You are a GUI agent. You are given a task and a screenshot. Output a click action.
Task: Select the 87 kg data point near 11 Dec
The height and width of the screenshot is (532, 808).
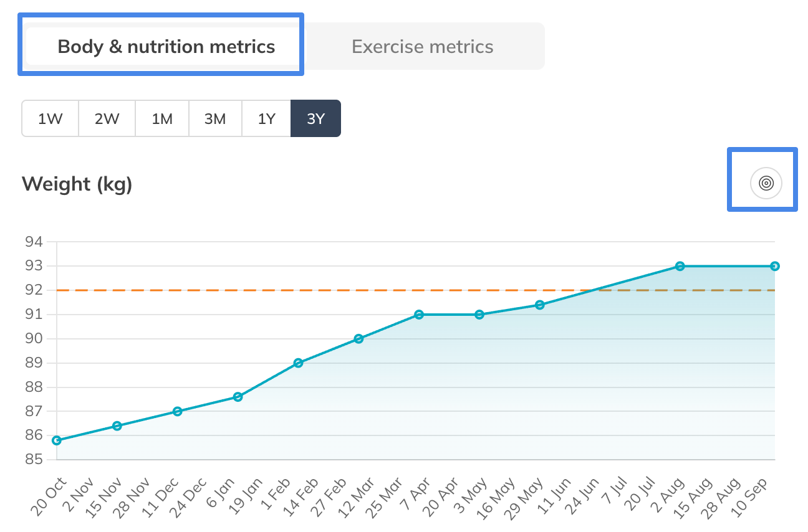(x=178, y=411)
